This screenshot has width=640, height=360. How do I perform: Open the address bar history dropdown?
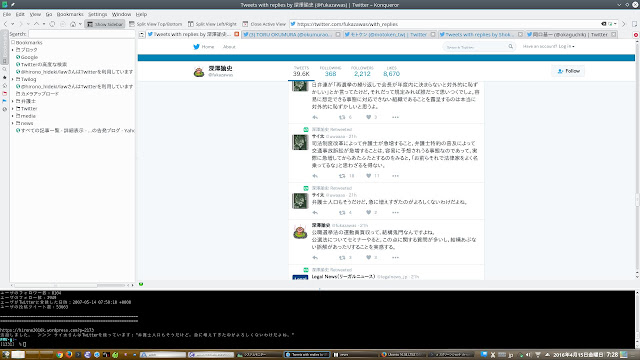pyautogui.click(x=615, y=24)
